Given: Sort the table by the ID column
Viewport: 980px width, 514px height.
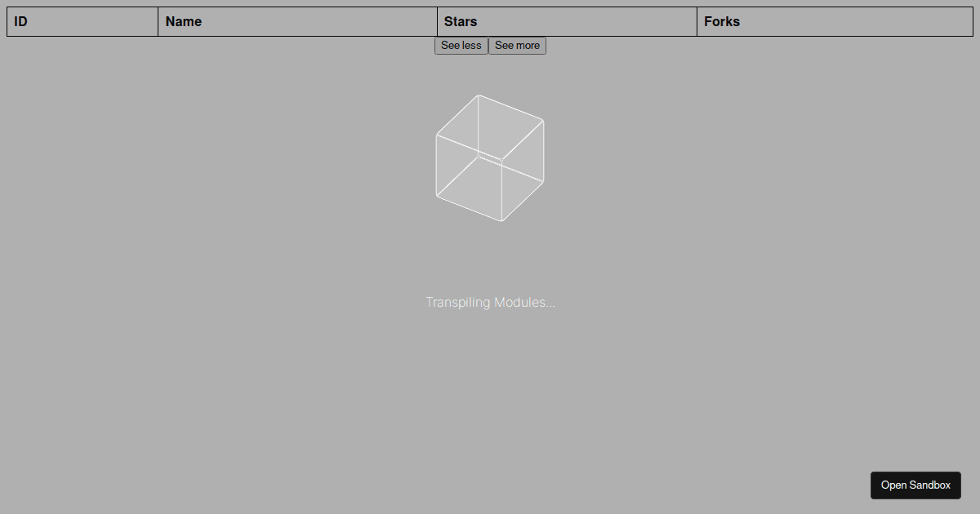Looking at the screenshot, I should [82, 21].
